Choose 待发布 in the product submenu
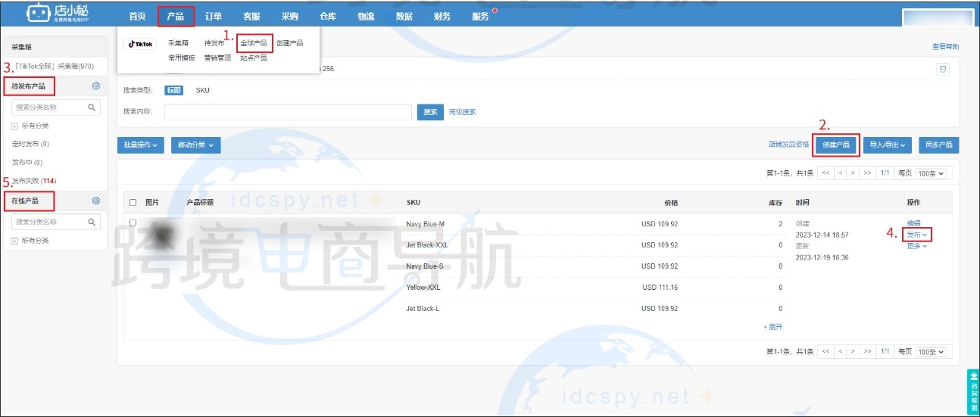The image size is (980, 417). pyautogui.click(x=214, y=43)
